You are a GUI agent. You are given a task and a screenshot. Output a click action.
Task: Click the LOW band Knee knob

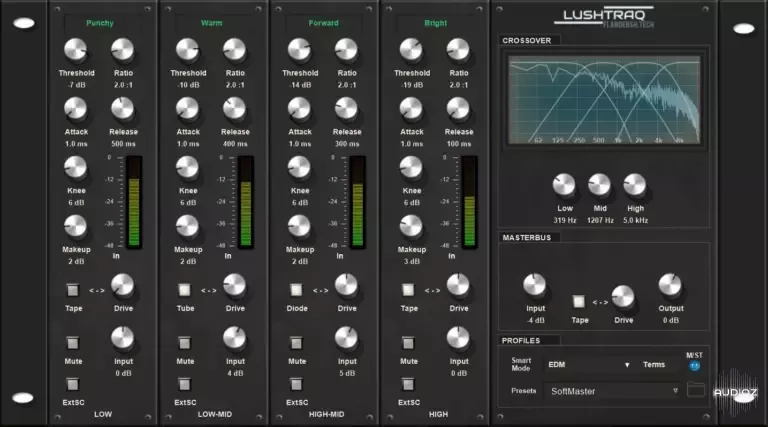pyautogui.click(x=75, y=168)
